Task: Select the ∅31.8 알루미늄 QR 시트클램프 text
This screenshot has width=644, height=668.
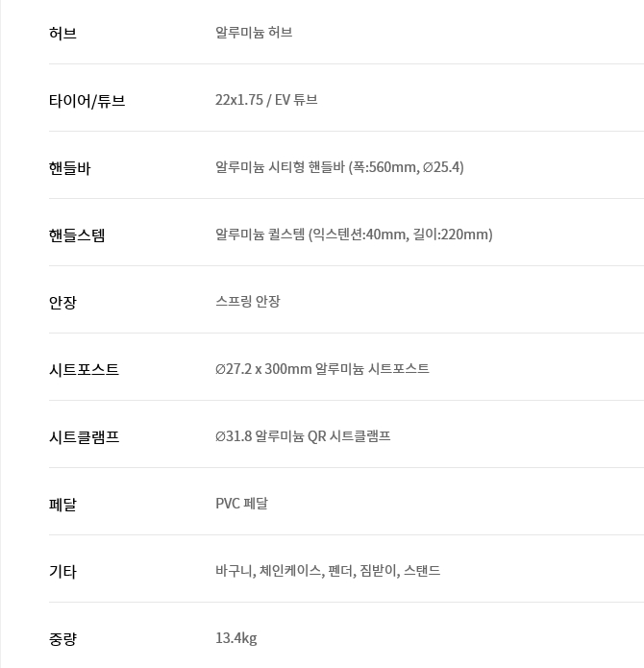Action: [x=303, y=436]
